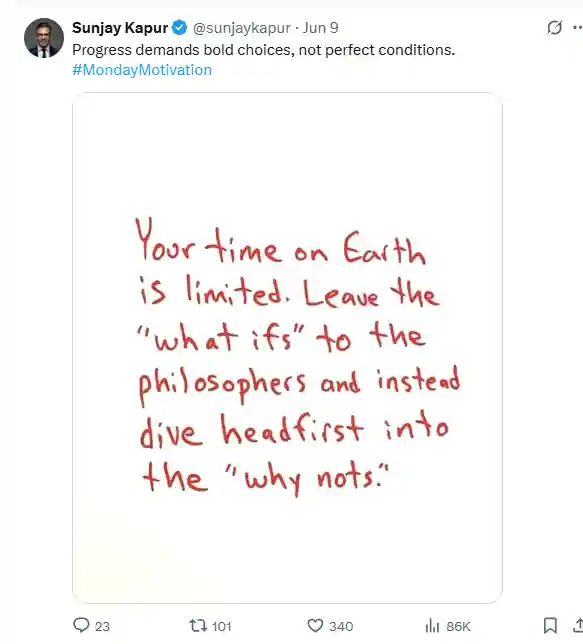This screenshot has width=583, height=644.
Task: Open the @sunjaykapur handle link
Action: coord(242,28)
